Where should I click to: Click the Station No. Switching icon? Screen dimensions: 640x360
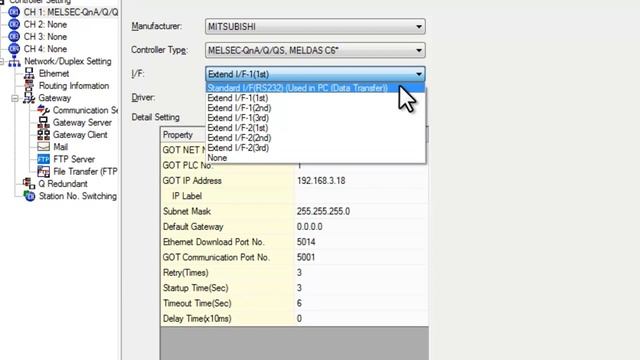[29, 196]
